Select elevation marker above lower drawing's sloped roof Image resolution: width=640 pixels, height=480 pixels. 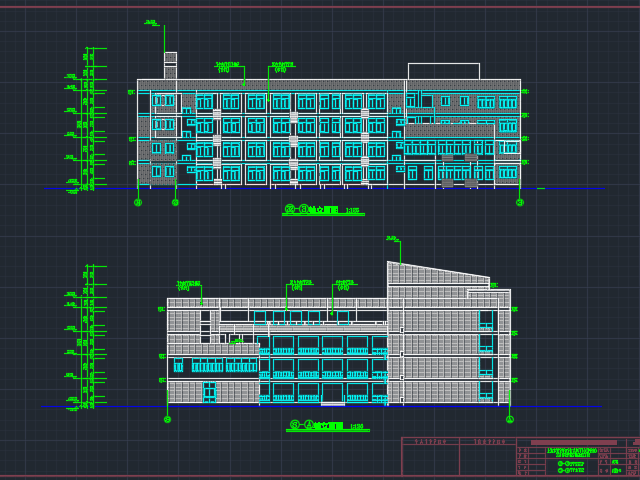click(x=392, y=238)
